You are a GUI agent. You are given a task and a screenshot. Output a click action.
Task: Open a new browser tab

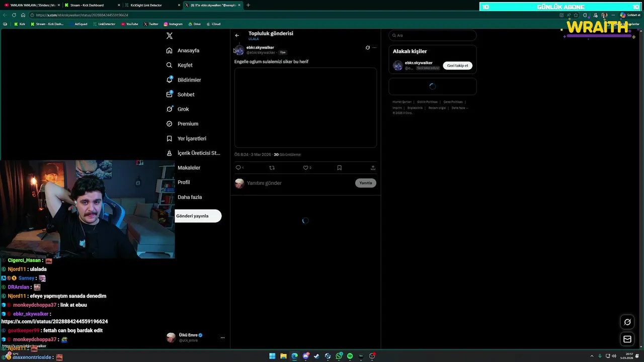pyautogui.click(x=248, y=5)
